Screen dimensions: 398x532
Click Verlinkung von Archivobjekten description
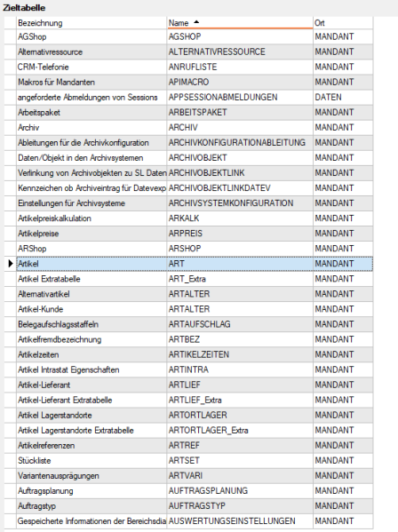click(x=92, y=173)
